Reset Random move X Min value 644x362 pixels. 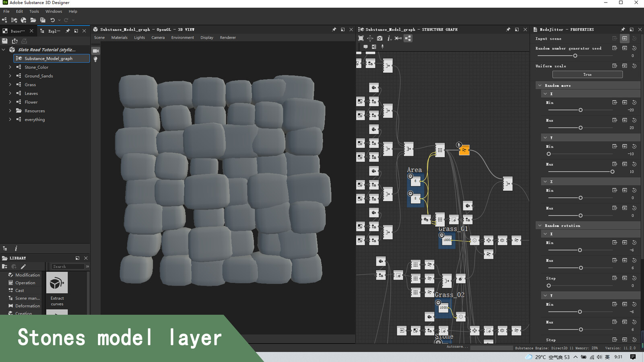tap(634, 103)
